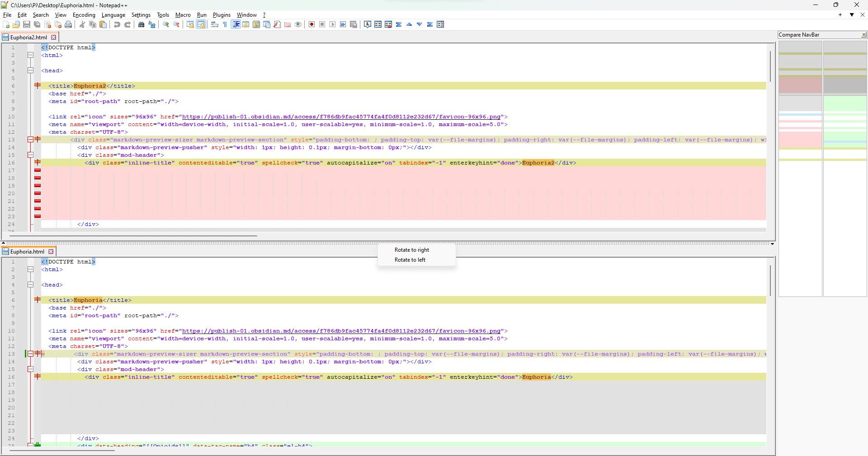Jump to next difference using toolbar icon
The image size is (868, 456).
pos(419,24)
